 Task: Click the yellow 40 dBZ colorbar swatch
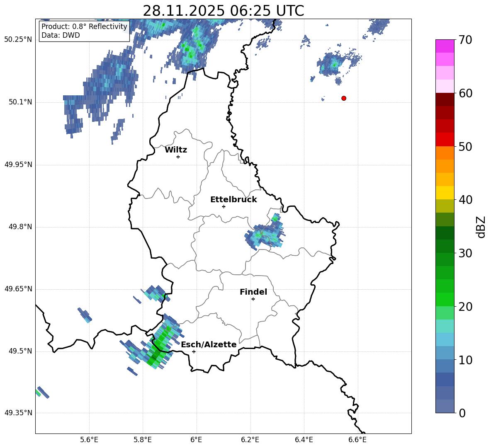click(x=445, y=193)
